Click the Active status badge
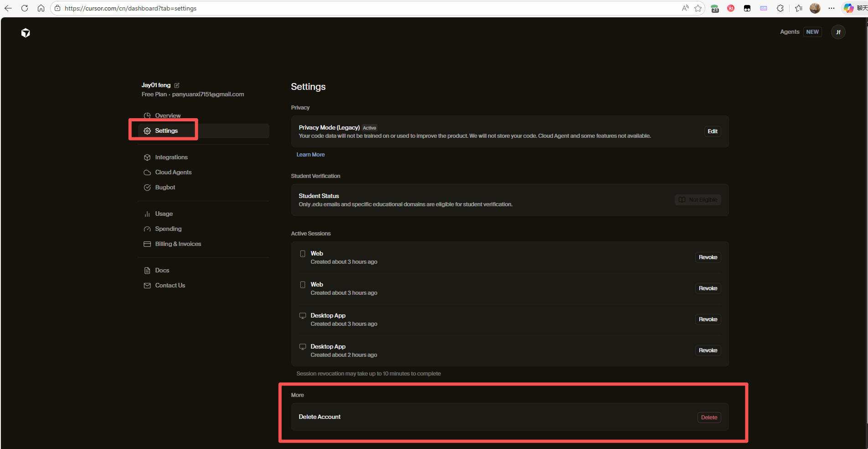This screenshot has width=868, height=449. click(x=369, y=128)
